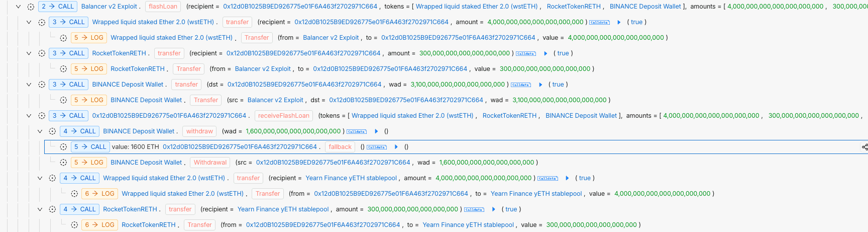The width and height of the screenshot is (868, 232).
Task: Click the fallback function tag
Action: pos(340,147)
